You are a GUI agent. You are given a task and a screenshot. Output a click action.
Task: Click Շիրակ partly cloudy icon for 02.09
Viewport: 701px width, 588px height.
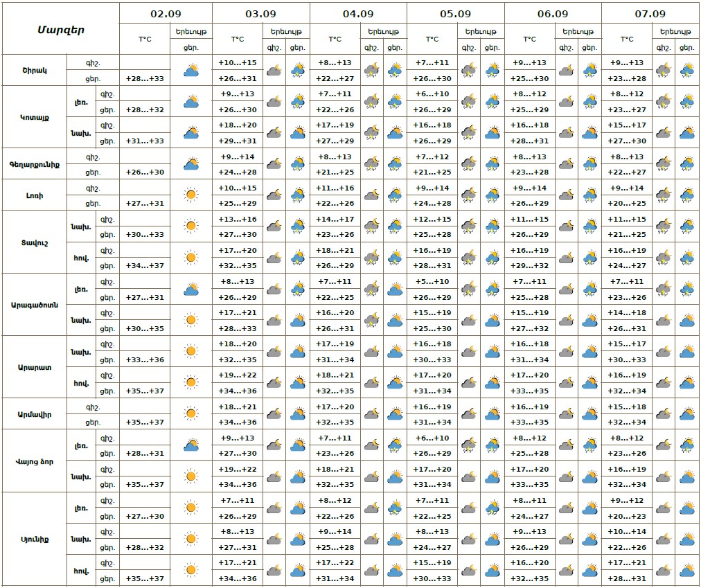coord(191,70)
